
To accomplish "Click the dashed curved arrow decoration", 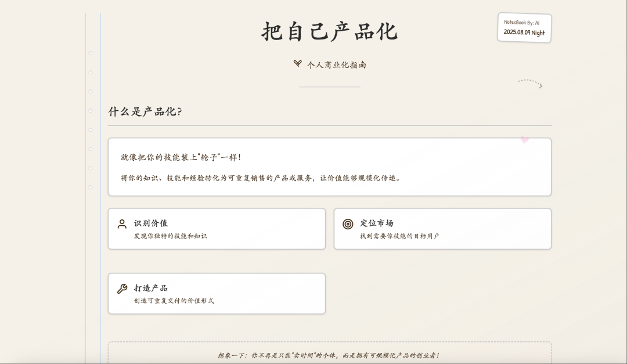I will 530,84.
